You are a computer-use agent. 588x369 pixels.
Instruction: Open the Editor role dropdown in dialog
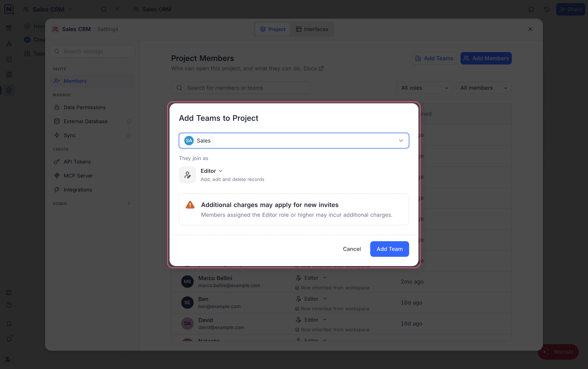[212, 171]
